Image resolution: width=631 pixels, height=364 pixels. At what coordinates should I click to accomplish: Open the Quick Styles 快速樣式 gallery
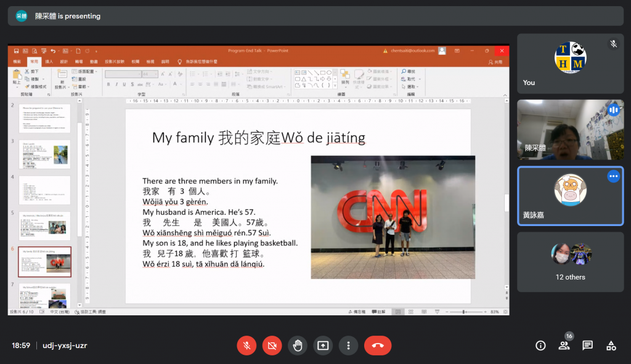click(x=358, y=78)
